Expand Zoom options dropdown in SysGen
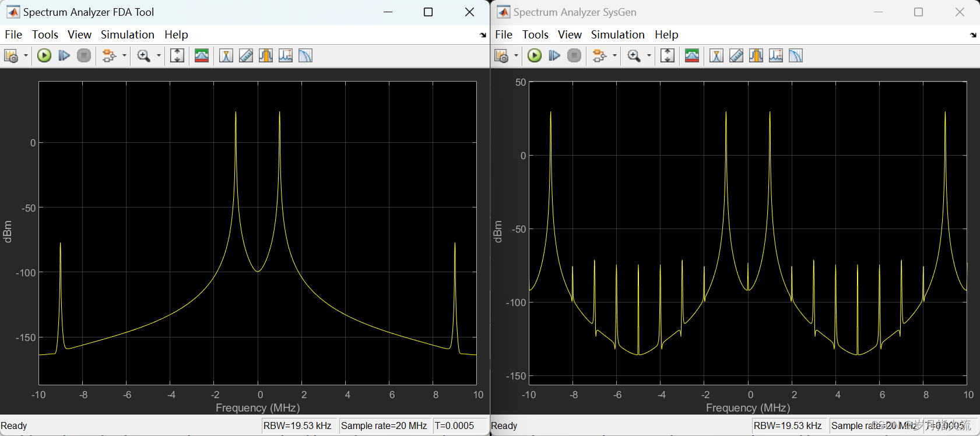Screen dimensions: 980x436 click(x=649, y=56)
